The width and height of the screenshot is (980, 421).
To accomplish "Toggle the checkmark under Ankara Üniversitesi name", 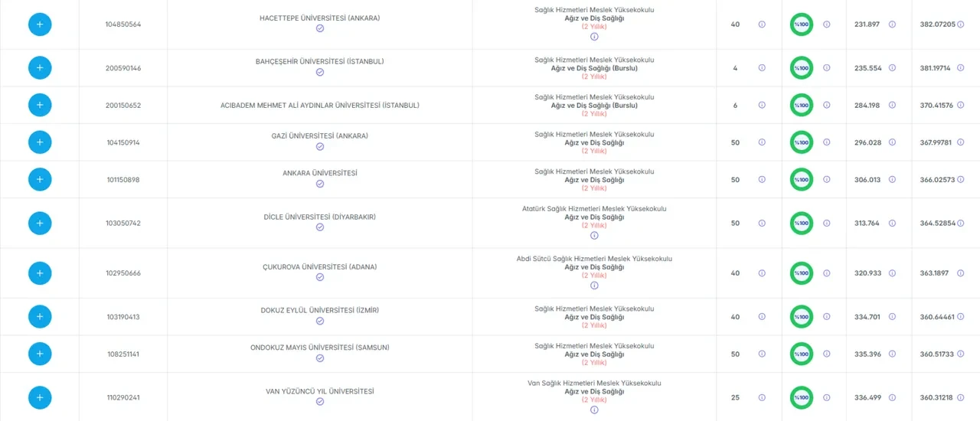I will pyautogui.click(x=320, y=184).
